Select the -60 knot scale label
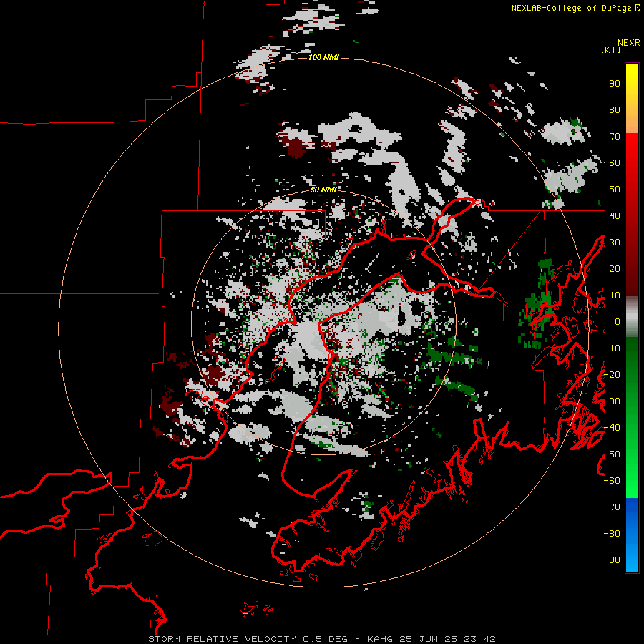The image size is (644, 644). point(612,481)
